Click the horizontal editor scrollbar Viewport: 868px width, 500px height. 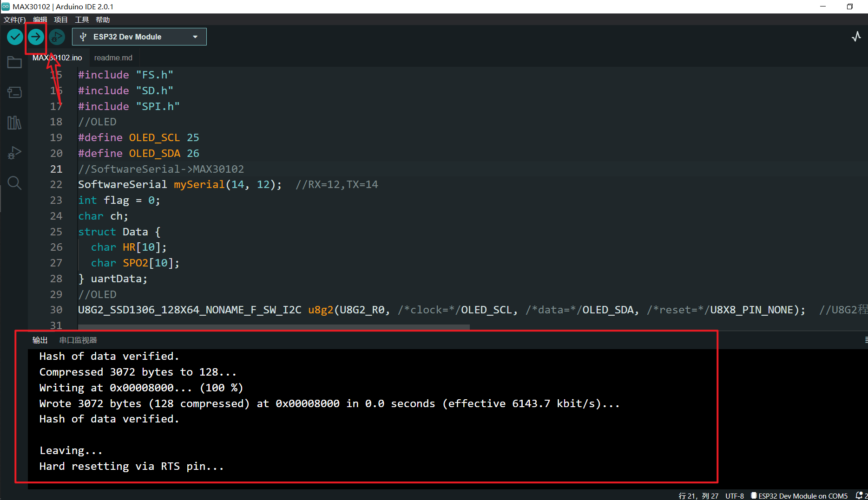274,327
